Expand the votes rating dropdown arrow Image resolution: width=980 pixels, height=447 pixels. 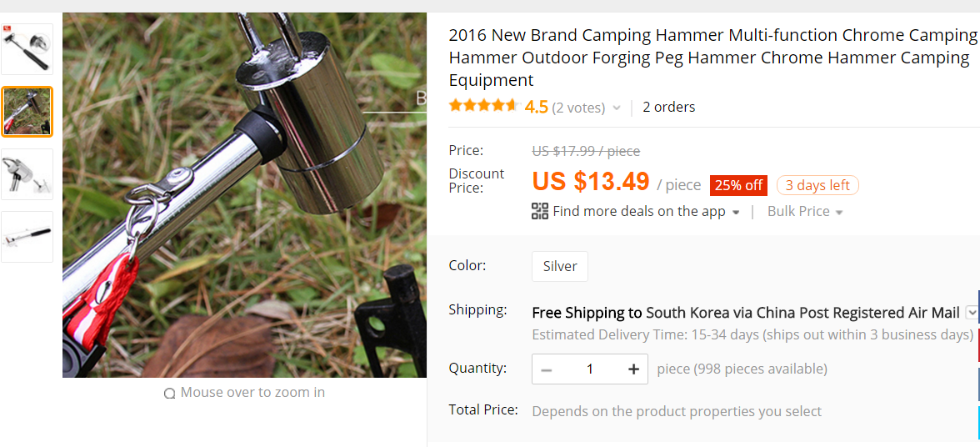[617, 108]
